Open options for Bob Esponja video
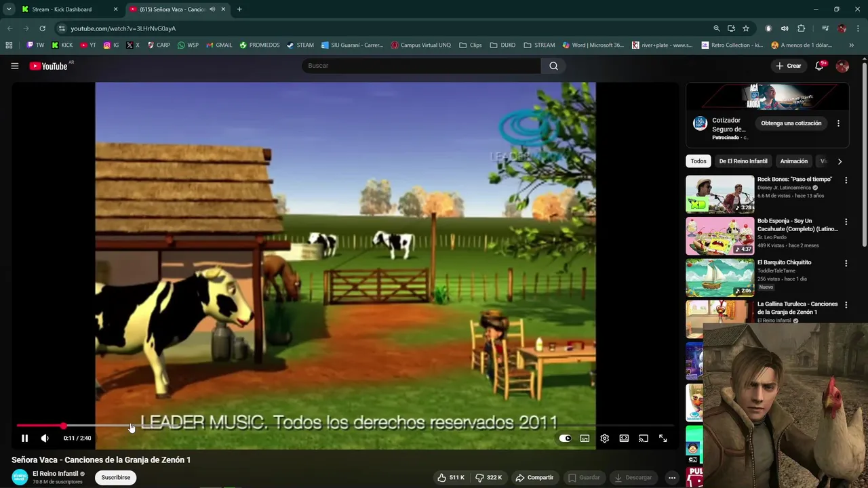Screen dimensions: 868x488 pos(846,222)
